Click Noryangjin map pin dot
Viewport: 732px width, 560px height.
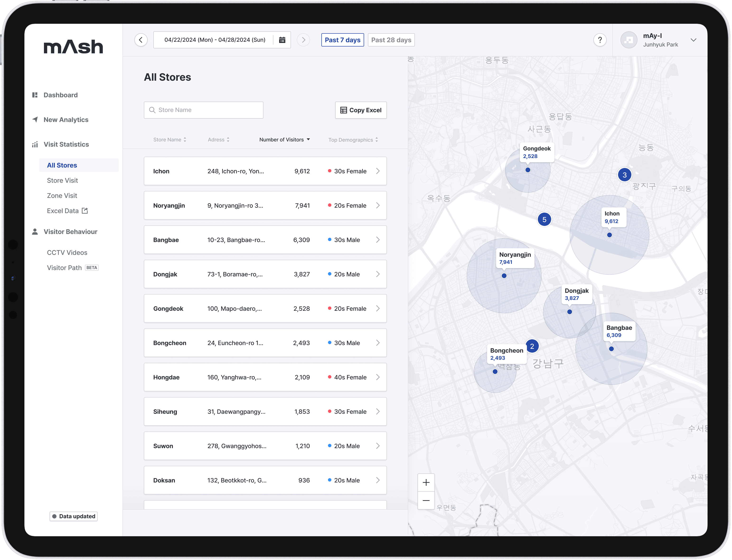pos(504,276)
